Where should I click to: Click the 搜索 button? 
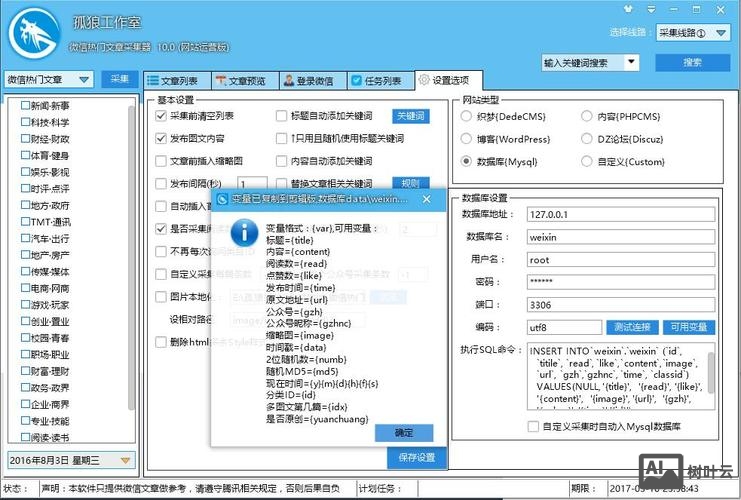click(x=692, y=62)
